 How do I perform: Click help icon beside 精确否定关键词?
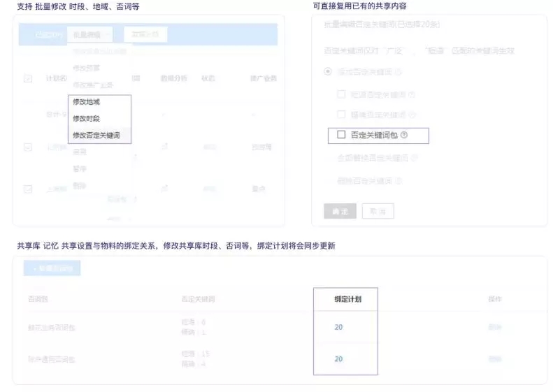(412, 115)
